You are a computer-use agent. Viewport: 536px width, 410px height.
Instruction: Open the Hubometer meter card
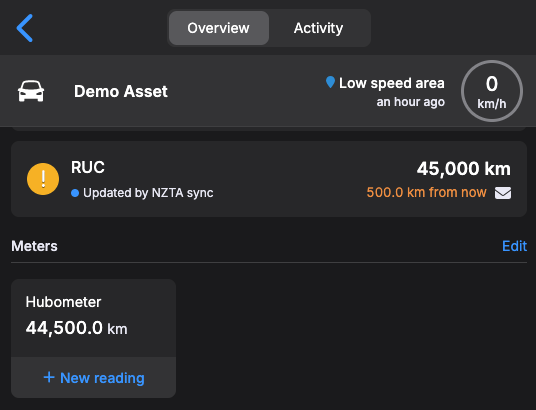click(x=94, y=318)
